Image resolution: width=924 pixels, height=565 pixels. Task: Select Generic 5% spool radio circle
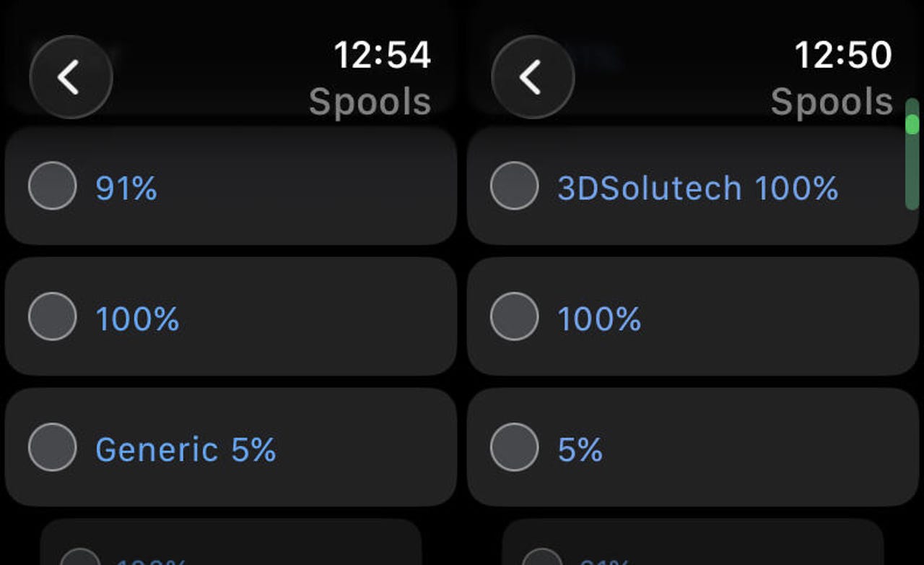pos(52,447)
